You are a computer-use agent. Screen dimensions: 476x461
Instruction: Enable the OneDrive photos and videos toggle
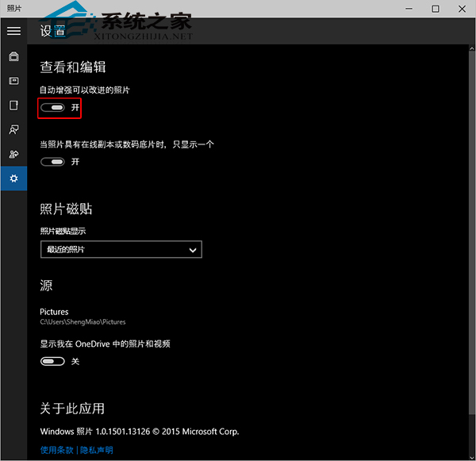coord(52,361)
